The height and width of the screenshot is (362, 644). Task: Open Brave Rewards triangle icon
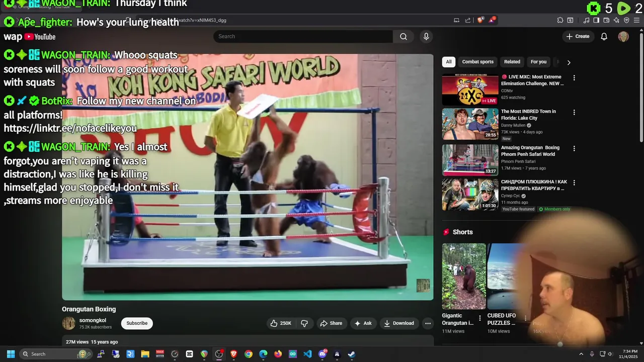493,20
